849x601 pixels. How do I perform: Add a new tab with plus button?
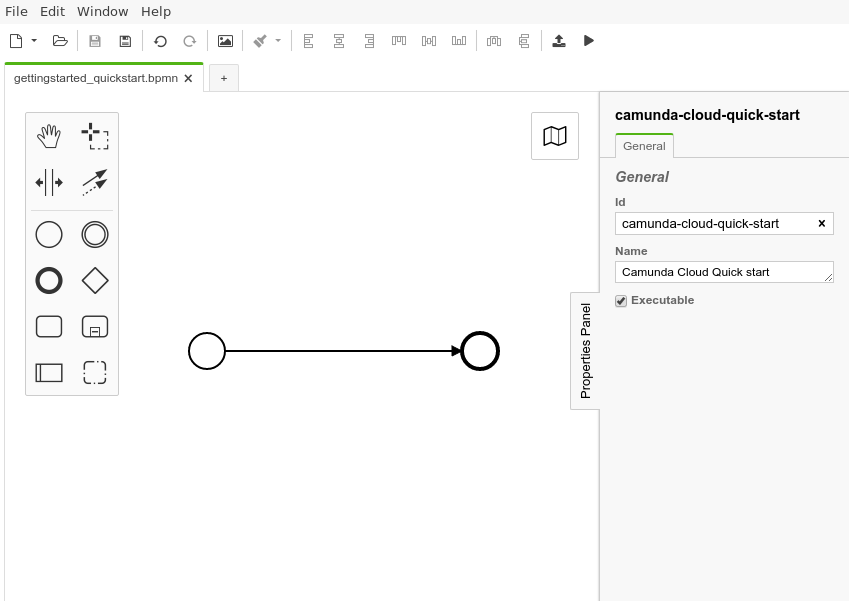(x=224, y=78)
